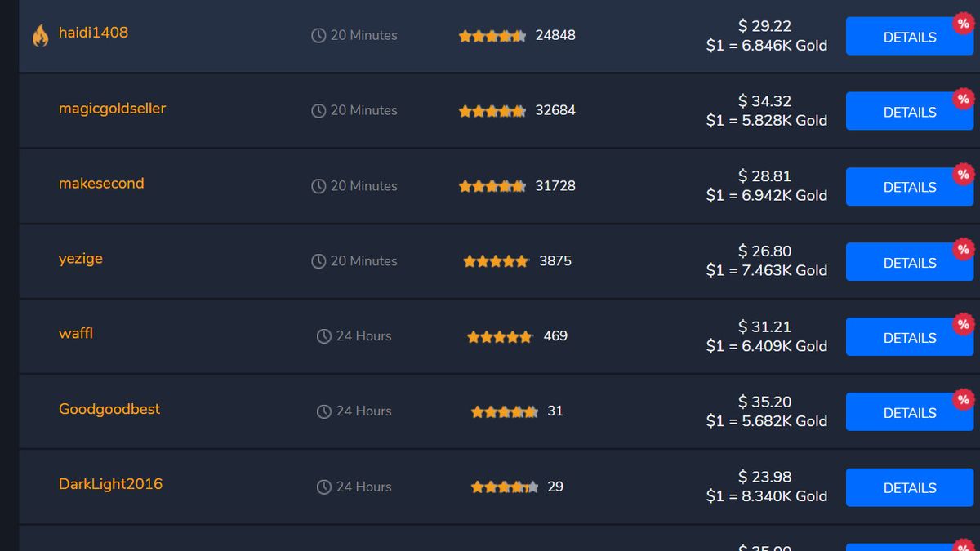Image resolution: width=980 pixels, height=551 pixels.
Task: Click the red percent badge on Goodgoodbest's offer
Action: click(x=964, y=399)
